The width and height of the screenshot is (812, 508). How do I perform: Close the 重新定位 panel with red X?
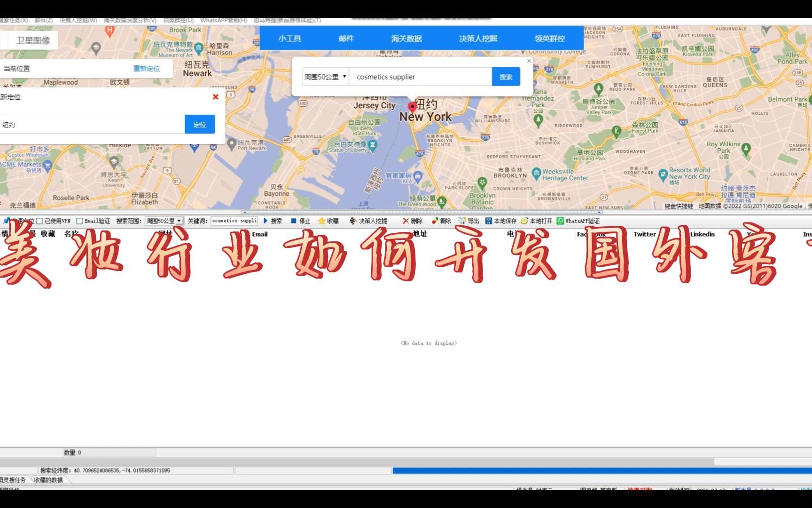pyautogui.click(x=216, y=97)
